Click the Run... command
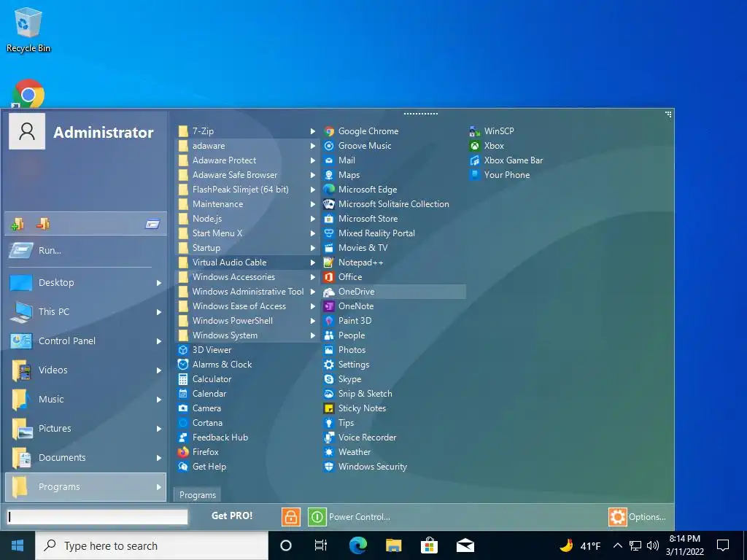This screenshot has width=747, height=560. (86, 251)
